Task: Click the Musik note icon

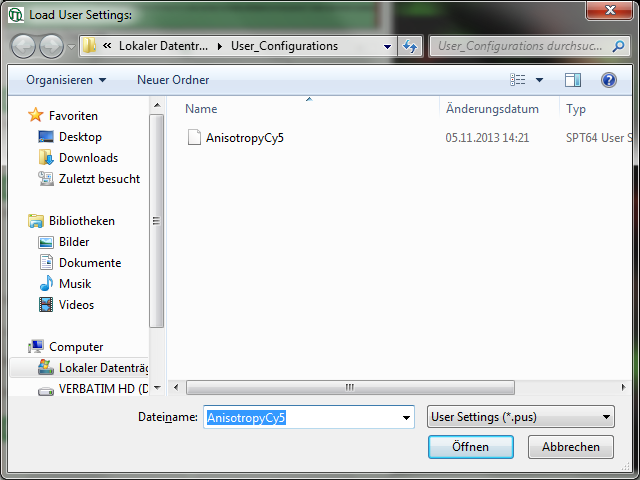Action: pos(46,283)
